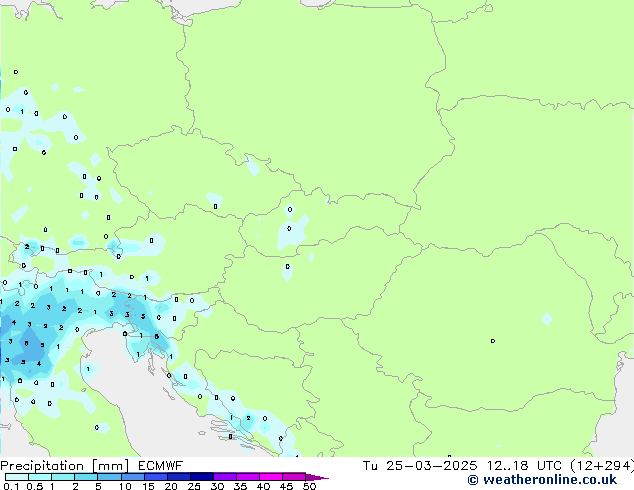This screenshot has height=490, width=634.
Task: Choose the 30–35 mm purple legend swatch
Action: (225, 477)
